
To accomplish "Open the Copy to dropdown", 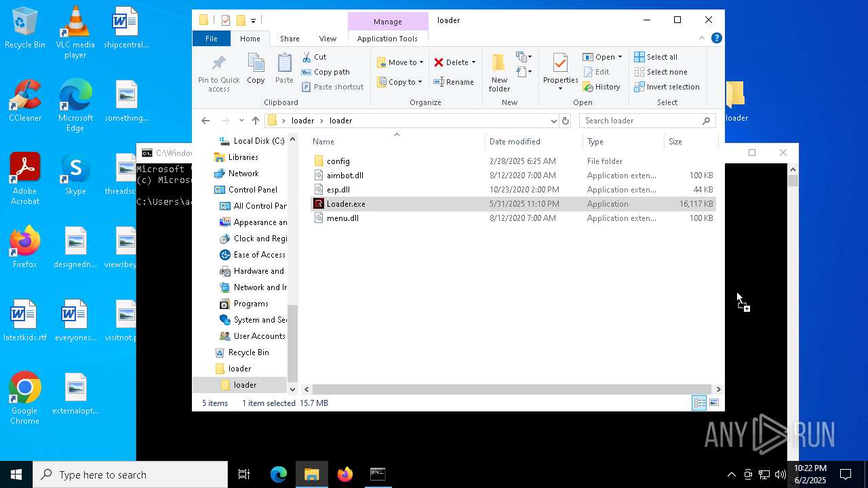I will (399, 82).
